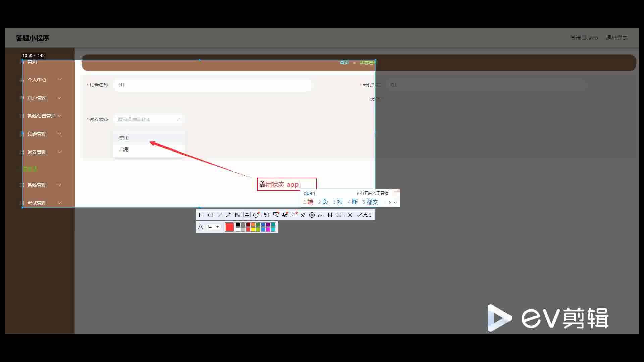Pick the white color swatch

tap(238, 229)
